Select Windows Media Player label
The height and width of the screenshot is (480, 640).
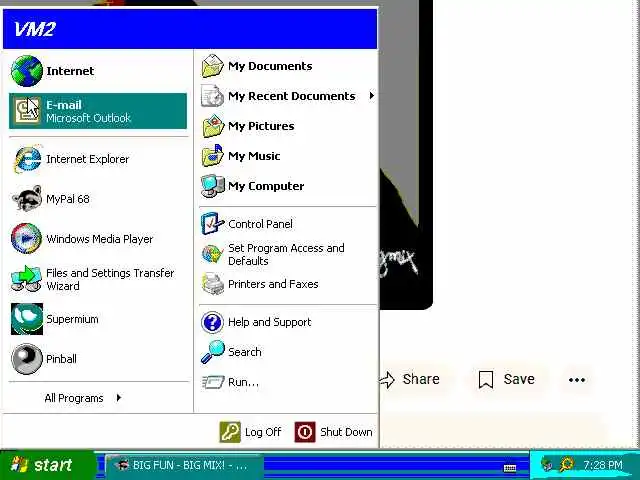coord(100,239)
